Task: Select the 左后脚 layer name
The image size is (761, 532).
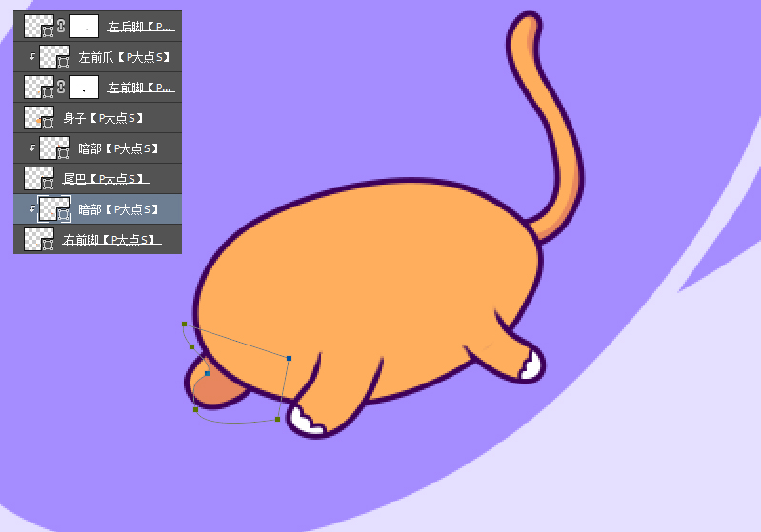Action: pos(139,26)
